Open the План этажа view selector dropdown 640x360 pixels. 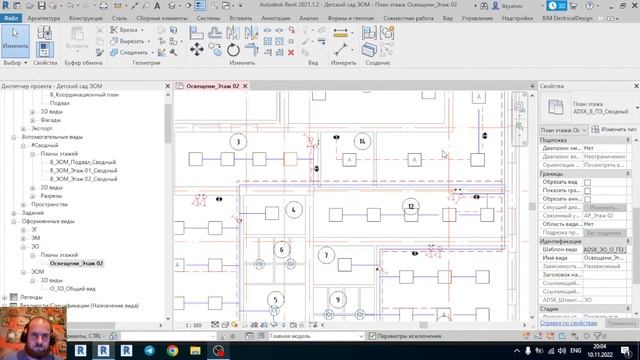pos(563,130)
